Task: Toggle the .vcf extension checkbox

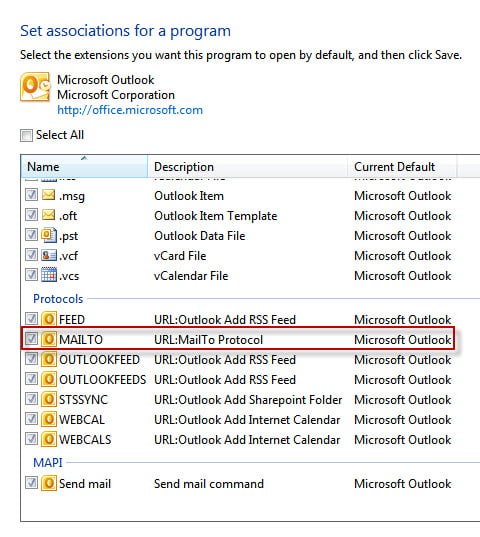Action: pos(31,255)
